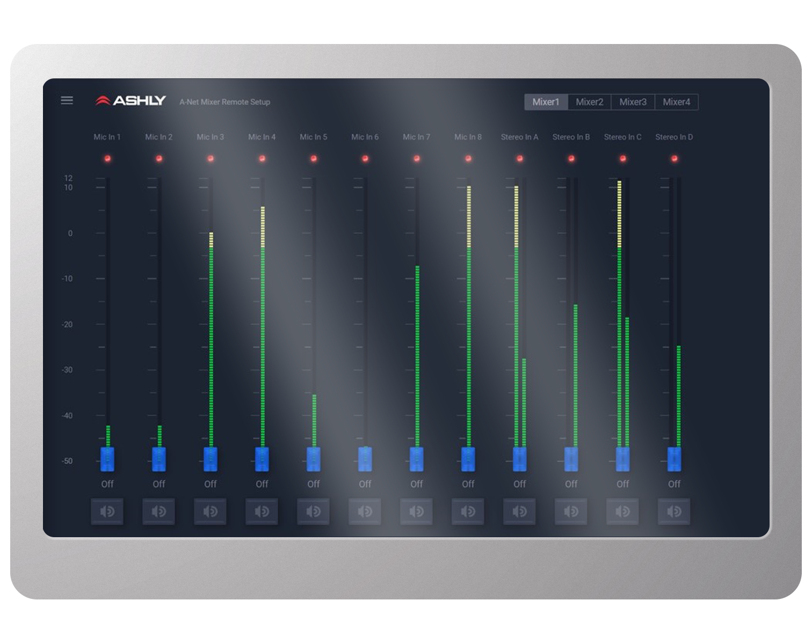Viewport: 812px width, 644px height.
Task: Click the Stereo In A fader handle
Action: coord(520,459)
